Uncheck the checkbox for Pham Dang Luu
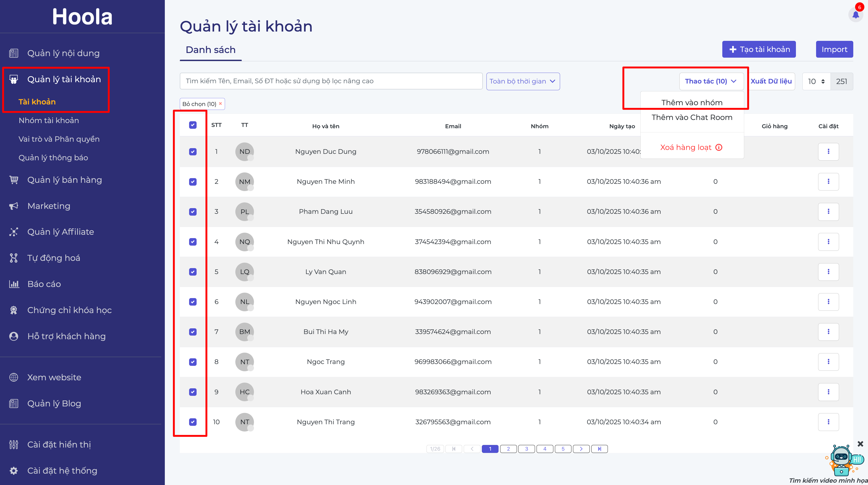The height and width of the screenshot is (485, 868). (193, 212)
